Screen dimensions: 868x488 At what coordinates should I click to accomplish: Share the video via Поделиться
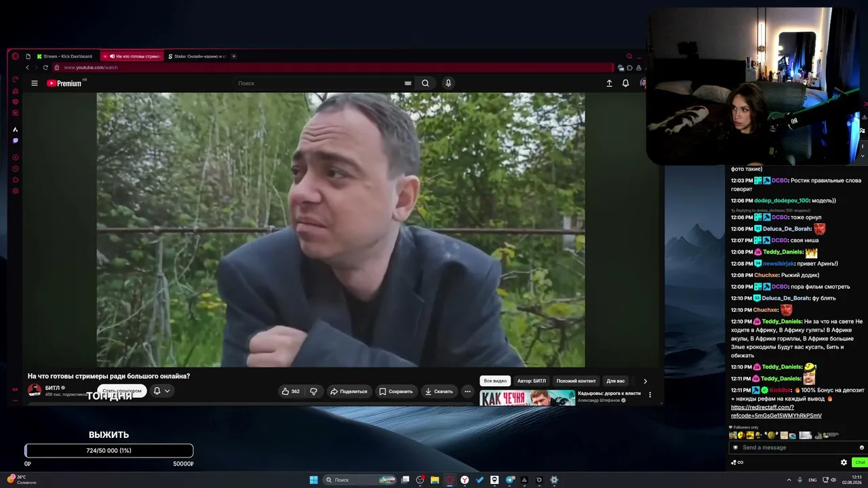pyautogui.click(x=349, y=391)
